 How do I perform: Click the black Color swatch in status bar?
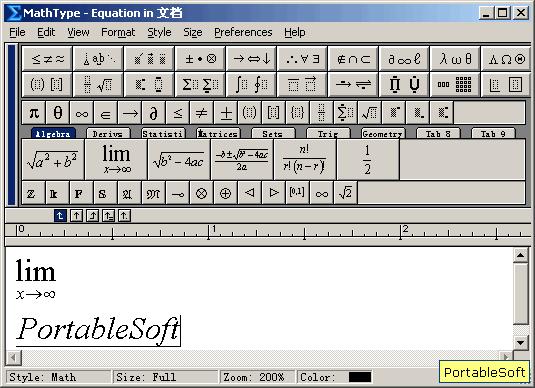[x=360, y=377]
